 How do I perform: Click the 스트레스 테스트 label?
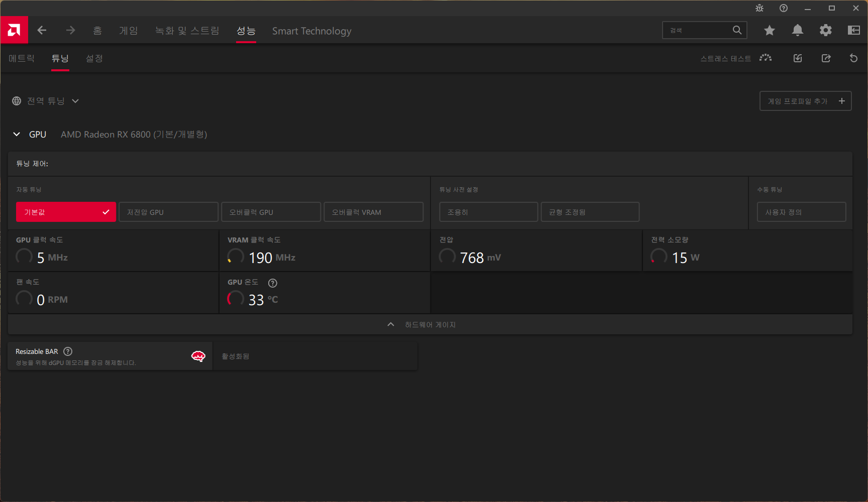[x=725, y=58]
